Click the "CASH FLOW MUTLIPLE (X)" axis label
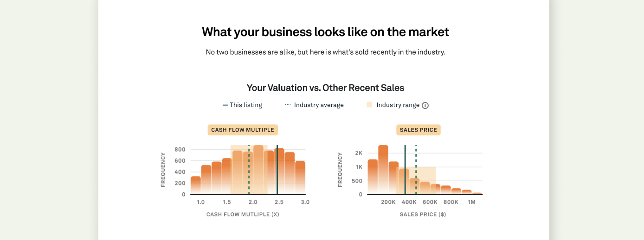 (243, 215)
